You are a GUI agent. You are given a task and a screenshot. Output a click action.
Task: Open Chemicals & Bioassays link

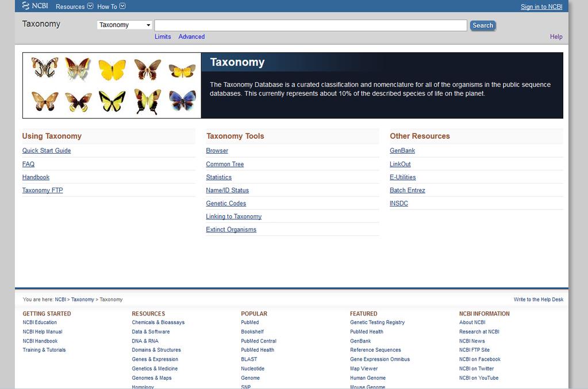(158, 323)
